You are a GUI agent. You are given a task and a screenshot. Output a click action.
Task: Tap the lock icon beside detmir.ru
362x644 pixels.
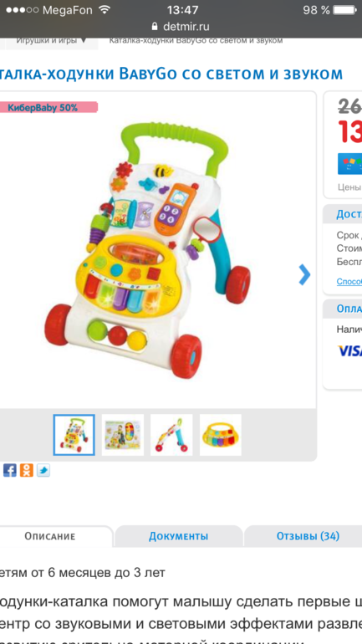(155, 27)
